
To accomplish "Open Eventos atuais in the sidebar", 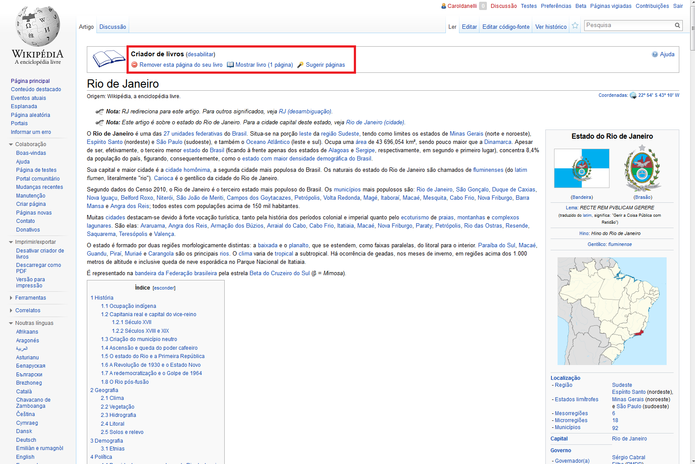I will pos(28,98).
